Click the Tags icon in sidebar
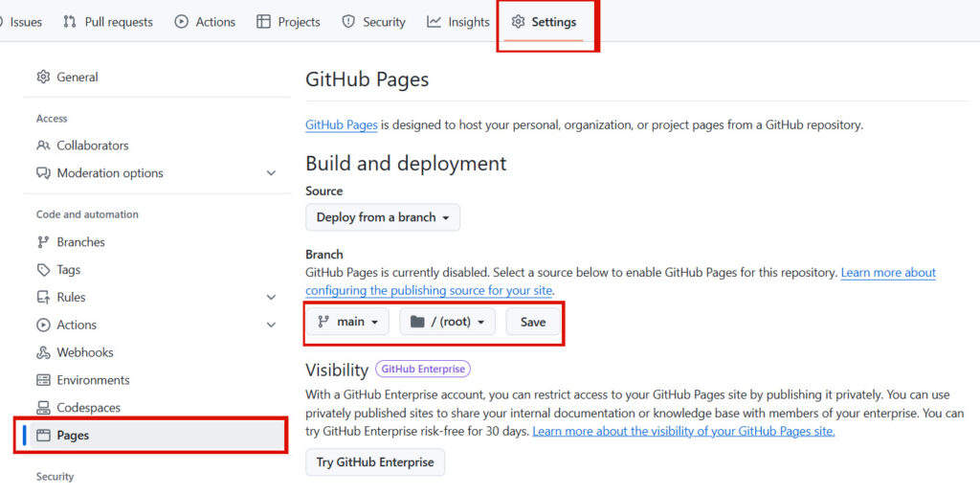The height and width of the screenshot is (494, 980). [x=43, y=270]
